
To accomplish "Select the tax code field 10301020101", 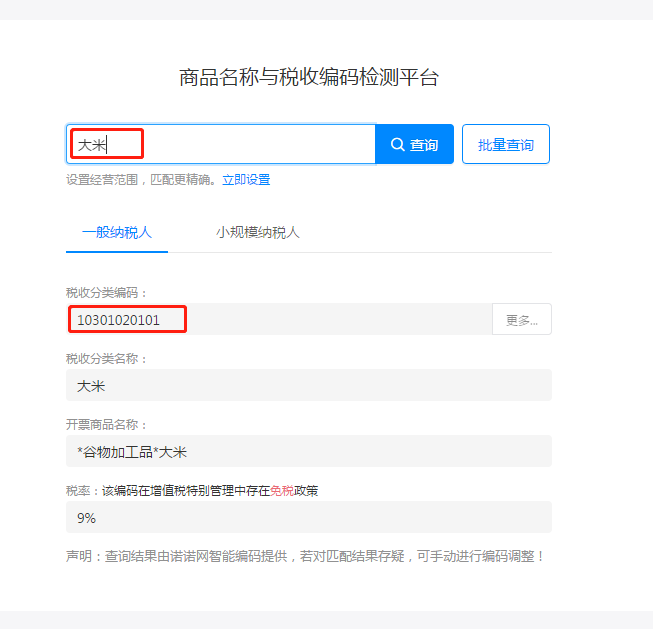I will point(280,320).
